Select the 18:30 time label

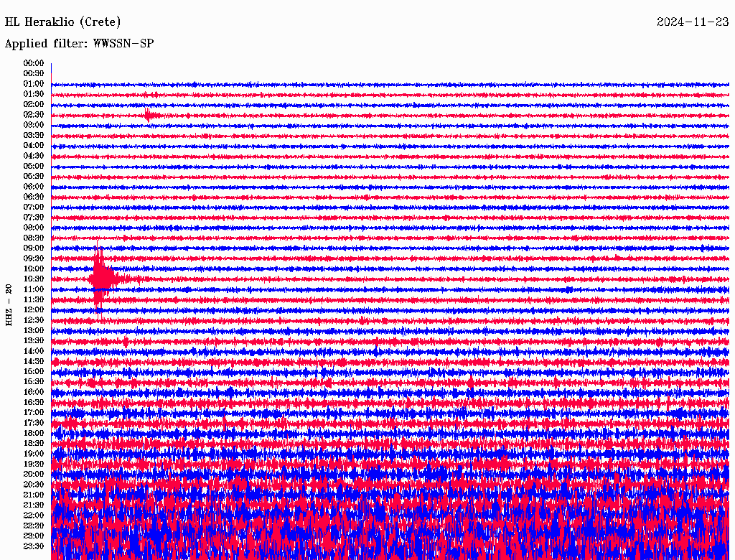point(33,444)
